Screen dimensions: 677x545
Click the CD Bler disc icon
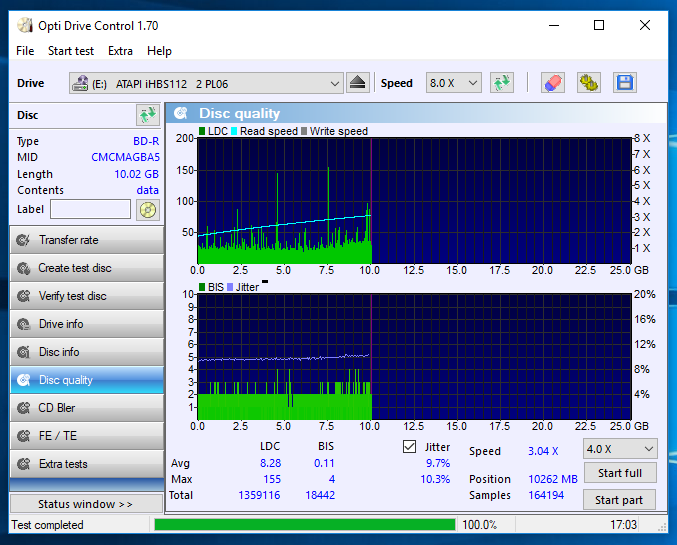click(x=23, y=408)
